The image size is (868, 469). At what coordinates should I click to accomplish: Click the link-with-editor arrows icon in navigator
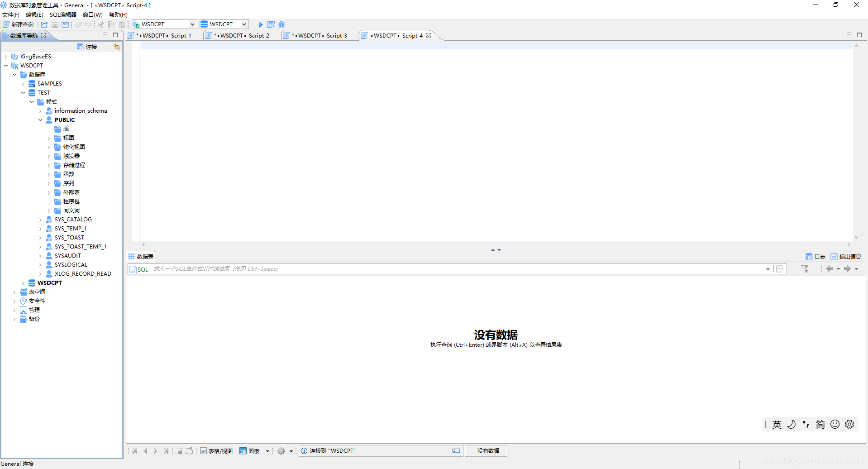click(x=117, y=47)
